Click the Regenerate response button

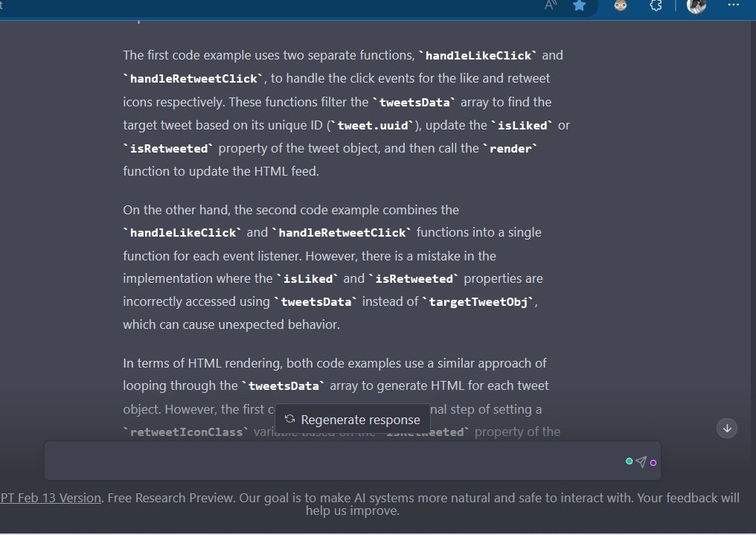(353, 419)
